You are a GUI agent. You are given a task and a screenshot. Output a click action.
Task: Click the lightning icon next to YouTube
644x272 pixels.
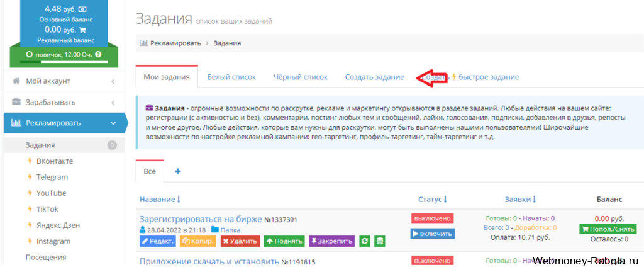coord(30,193)
